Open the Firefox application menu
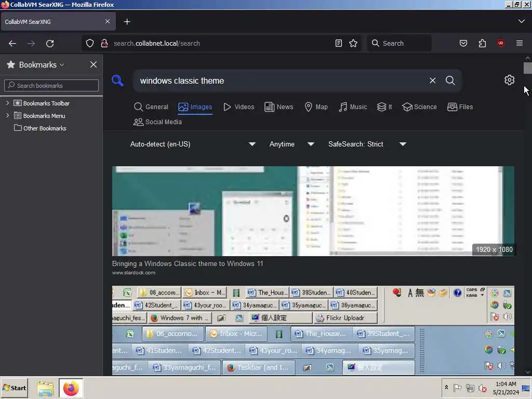Screen dimensions: 532x399 (x=520, y=43)
